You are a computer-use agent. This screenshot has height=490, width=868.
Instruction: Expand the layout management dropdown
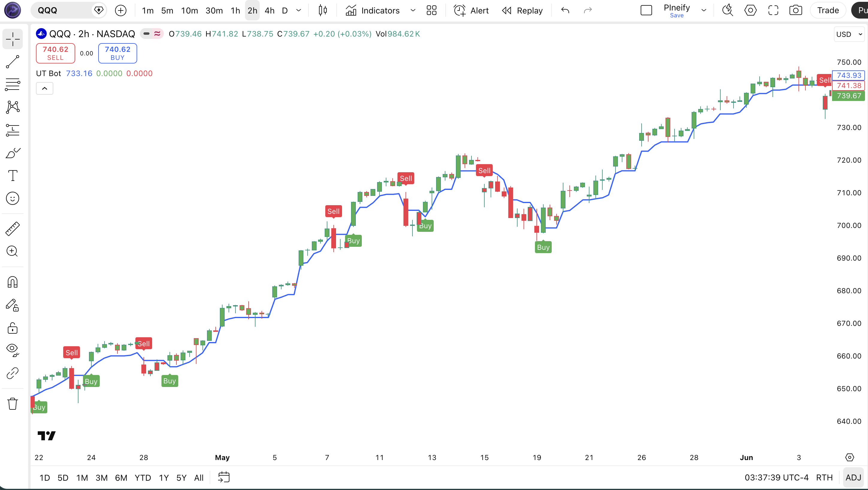pyautogui.click(x=704, y=10)
